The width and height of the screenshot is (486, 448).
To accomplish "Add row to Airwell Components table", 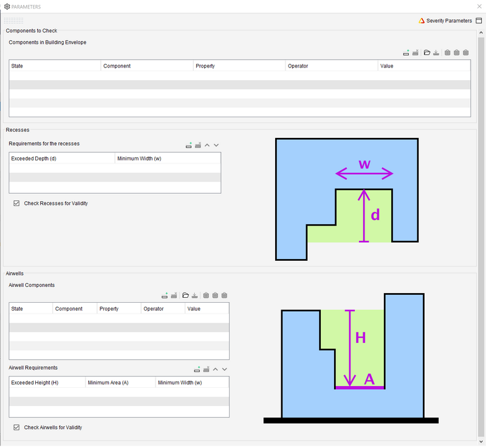I will [x=165, y=295].
